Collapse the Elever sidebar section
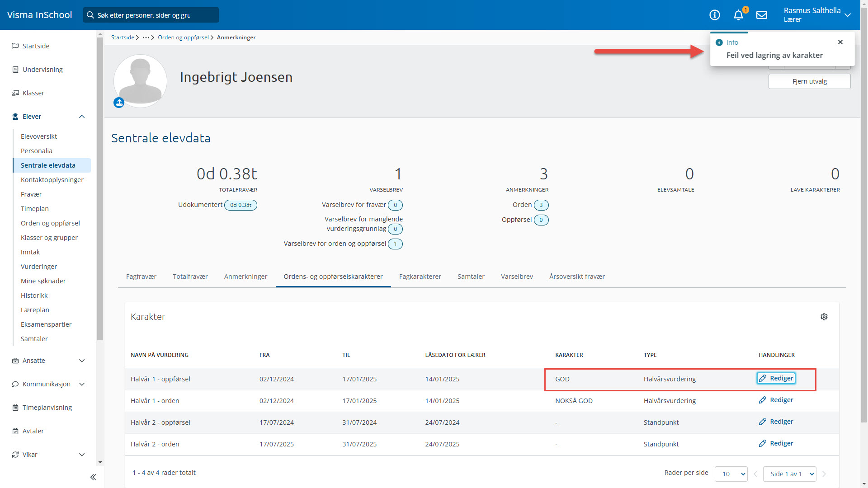The image size is (868, 488). 82,117
